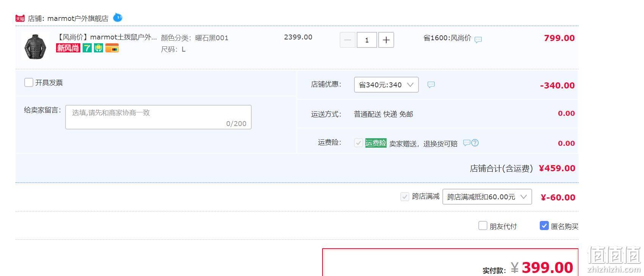
Task: Click the 799.00 item price
Action: (559, 38)
